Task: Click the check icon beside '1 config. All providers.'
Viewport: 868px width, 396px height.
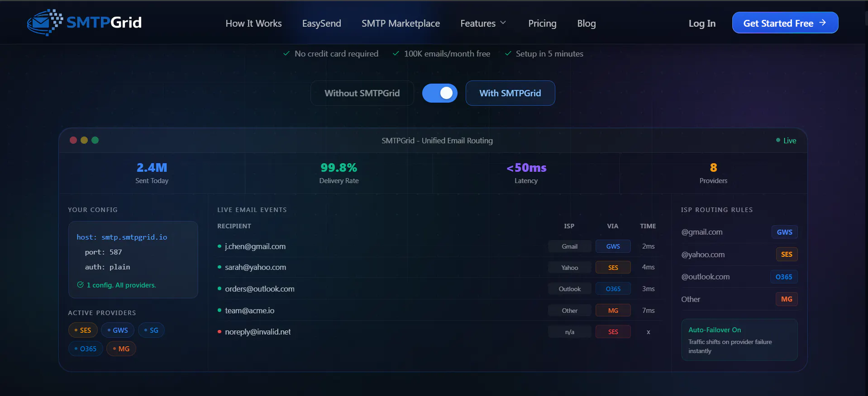Action: click(x=81, y=285)
